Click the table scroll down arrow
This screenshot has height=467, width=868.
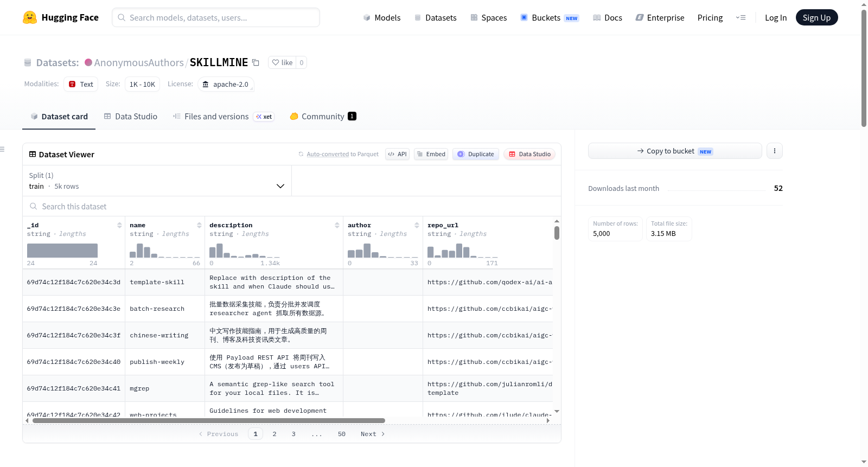pyautogui.click(x=557, y=412)
